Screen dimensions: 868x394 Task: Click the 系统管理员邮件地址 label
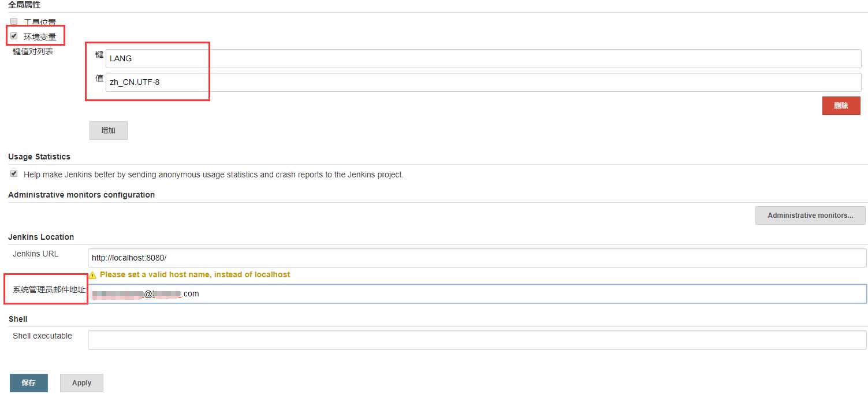click(x=49, y=289)
